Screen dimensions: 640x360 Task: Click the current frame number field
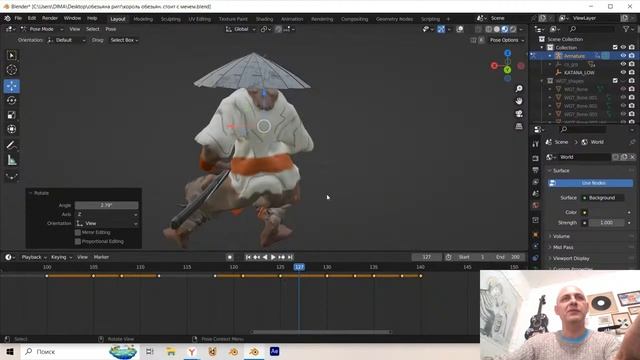point(427,257)
